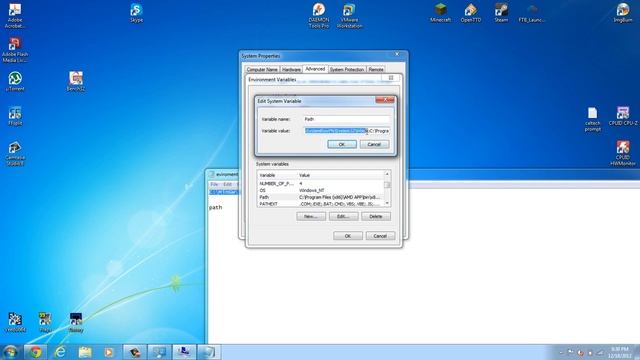The image size is (640, 360).
Task: Switch to the Remote tab
Action: click(x=376, y=69)
